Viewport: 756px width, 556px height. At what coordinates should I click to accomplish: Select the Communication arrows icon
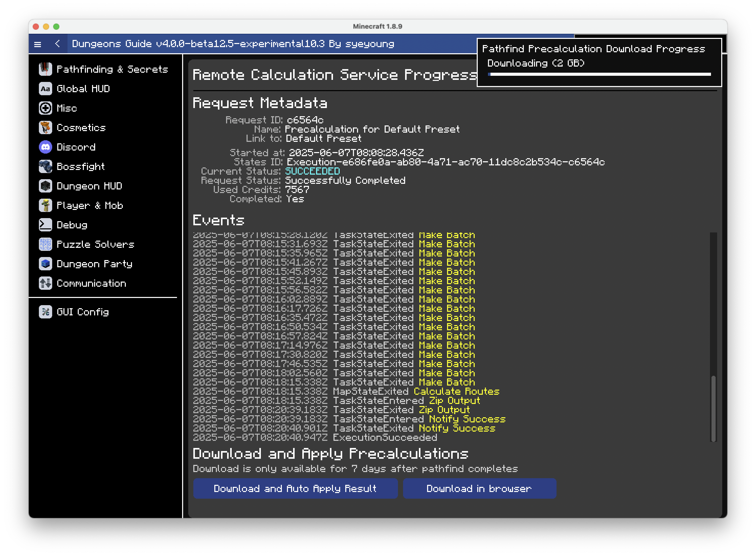click(46, 283)
